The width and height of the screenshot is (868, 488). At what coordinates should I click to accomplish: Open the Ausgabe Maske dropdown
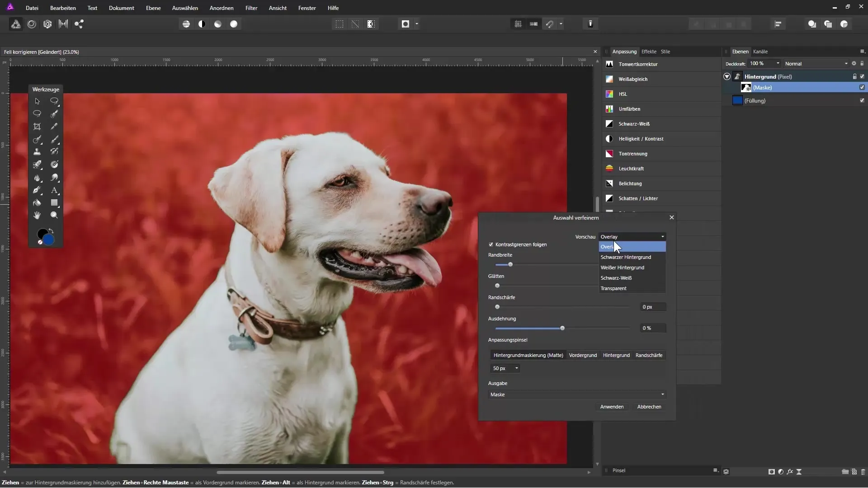[x=577, y=394]
